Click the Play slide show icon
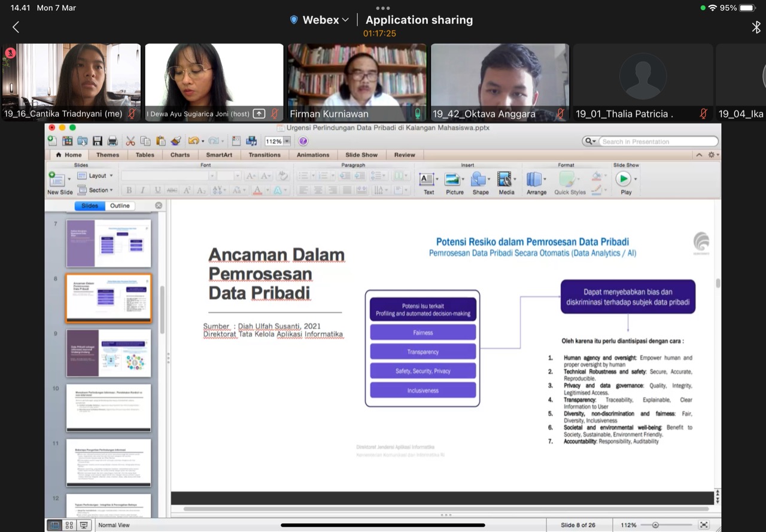Image resolution: width=766 pixels, height=532 pixels. pyautogui.click(x=624, y=179)
